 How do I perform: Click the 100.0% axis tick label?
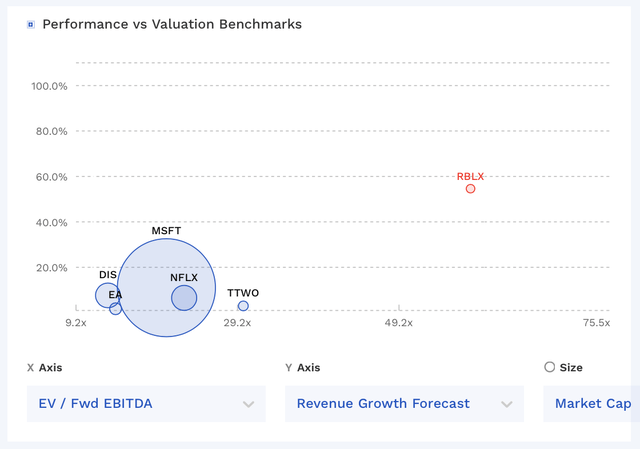(x=49, y=86)
